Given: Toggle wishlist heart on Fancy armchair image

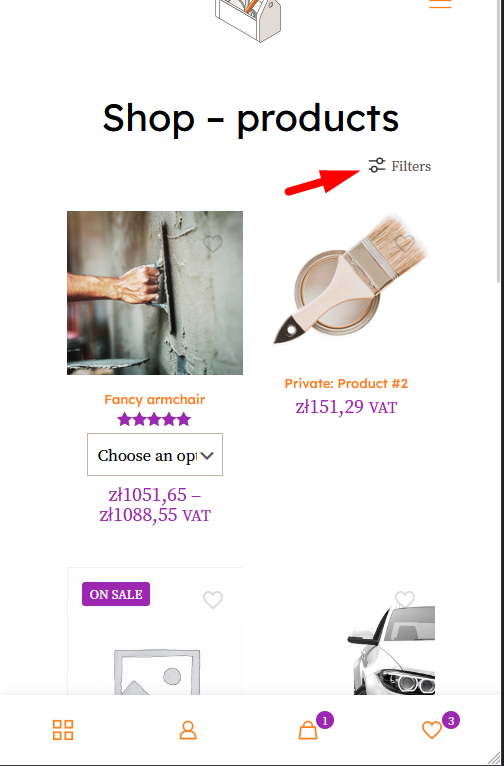Looking at the screenshot, I should coord(213,243).
